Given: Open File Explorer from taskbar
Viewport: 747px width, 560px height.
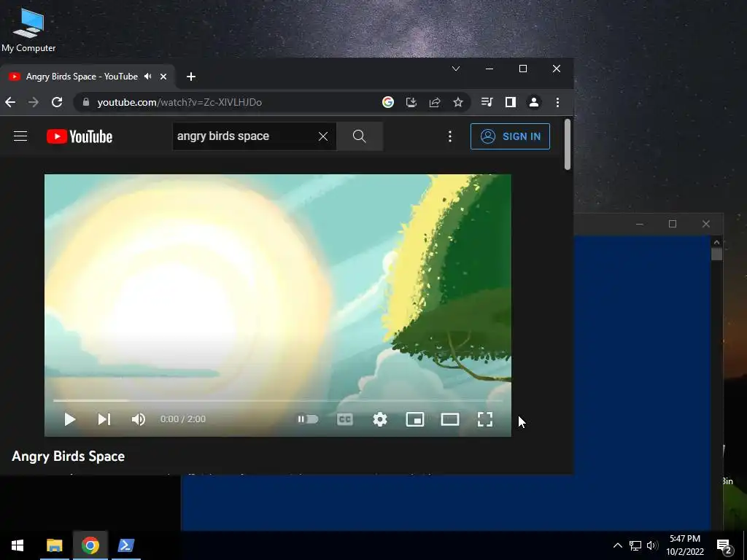Looking at the screenshot, I should coord(54,545).
